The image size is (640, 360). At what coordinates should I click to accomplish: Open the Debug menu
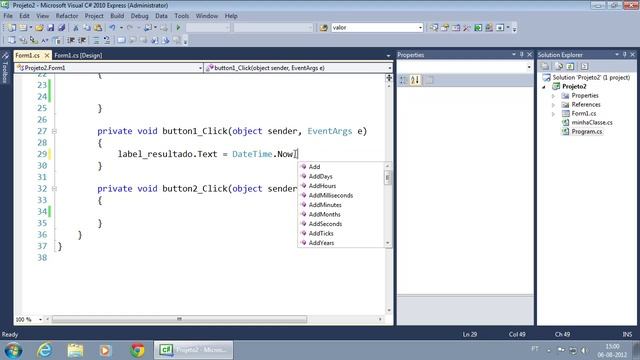click(139, 16)
